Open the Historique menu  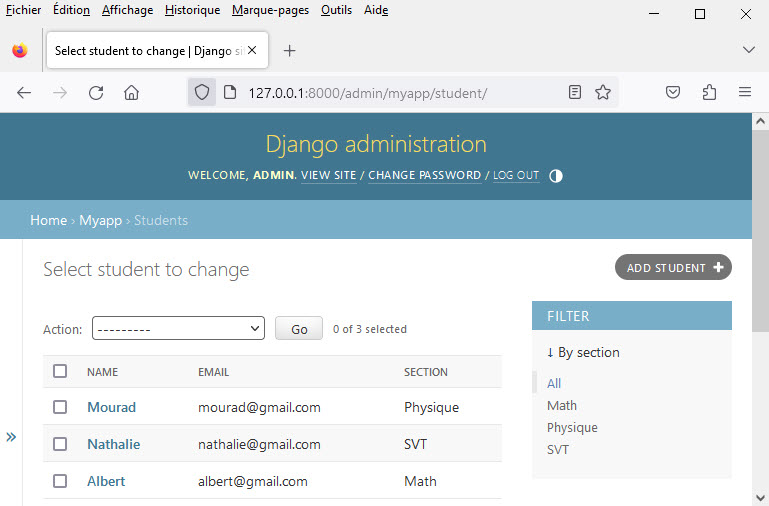pyautogui.click(x=192, y=10)
